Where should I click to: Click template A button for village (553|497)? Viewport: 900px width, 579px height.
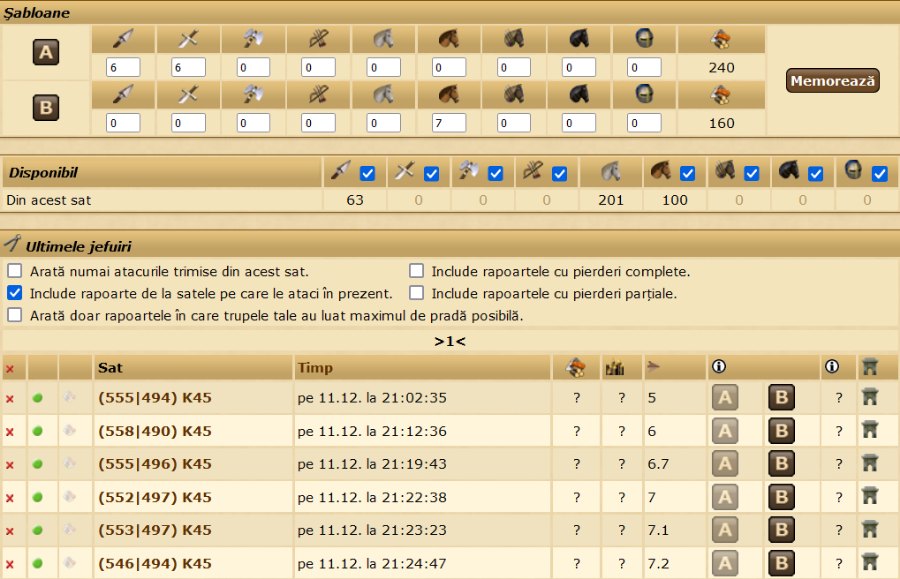[x=725, y=530]
